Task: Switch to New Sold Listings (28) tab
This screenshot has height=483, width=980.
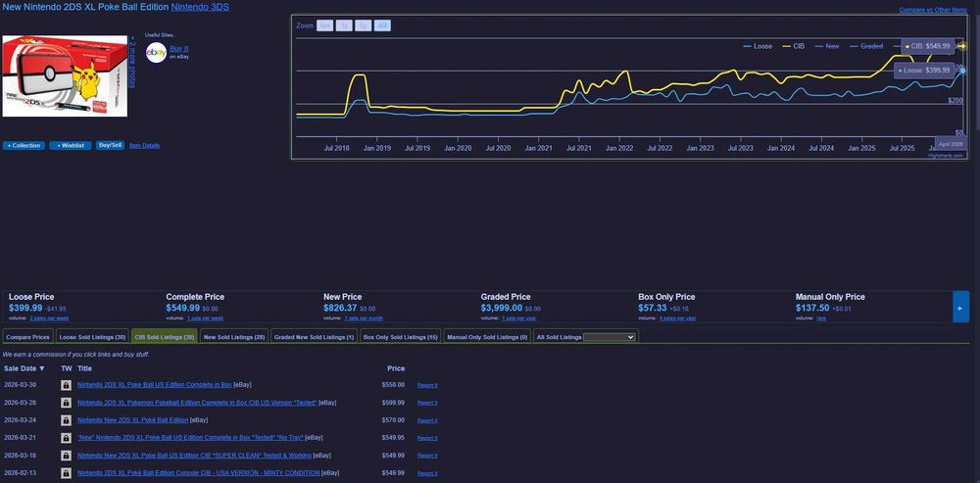Action: pos(234,337)
